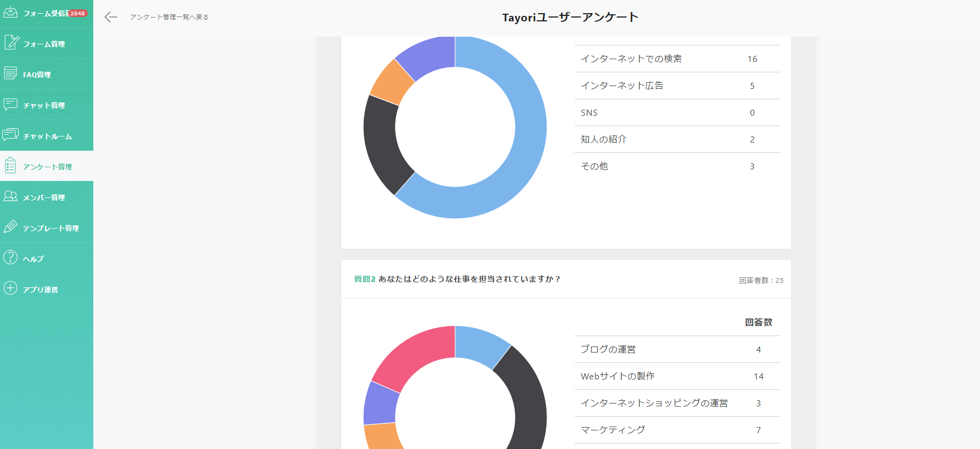Go back via アンケート管理一覧へ戻る link
Screen dimensions: 980x449
(x=169, y=17)
